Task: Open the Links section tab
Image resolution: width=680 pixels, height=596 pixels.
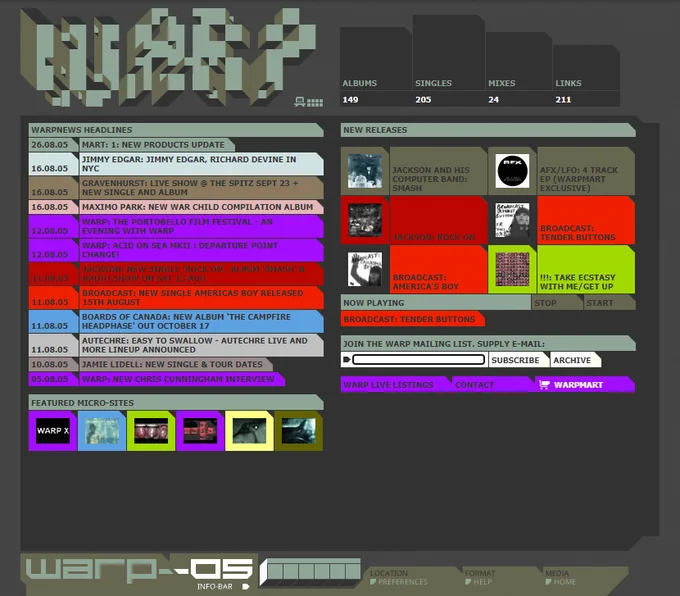Action: [586, 75]
